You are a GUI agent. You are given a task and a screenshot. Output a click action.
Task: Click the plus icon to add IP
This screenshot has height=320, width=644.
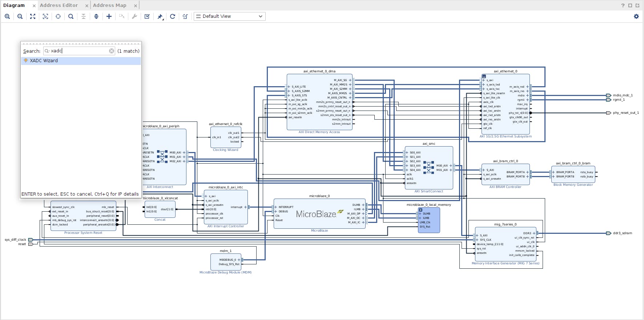pos(109,16)
